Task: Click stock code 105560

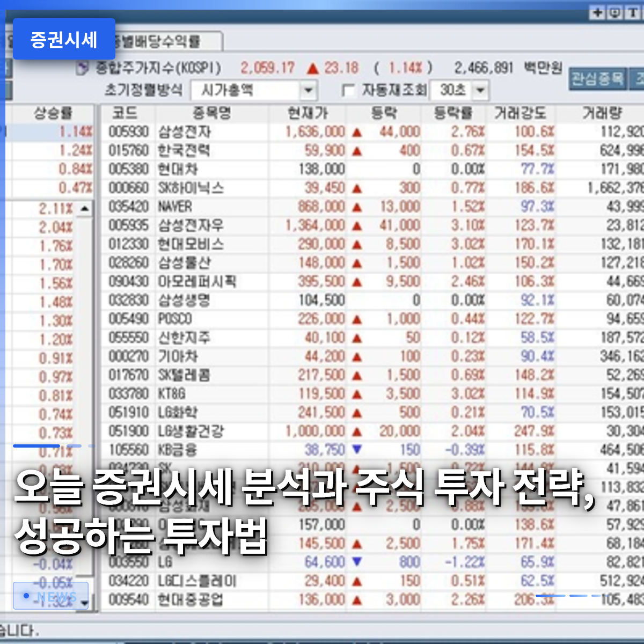Action: [x=129, y=450]
